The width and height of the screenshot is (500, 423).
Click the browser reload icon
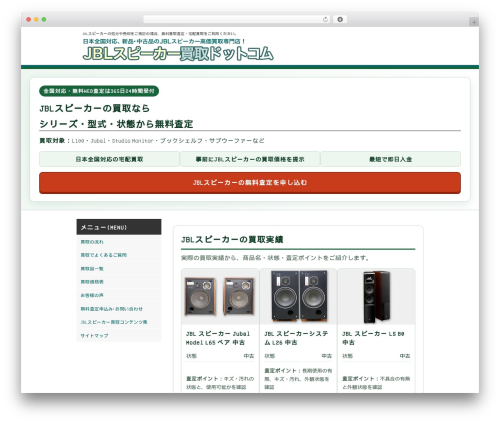325,19
